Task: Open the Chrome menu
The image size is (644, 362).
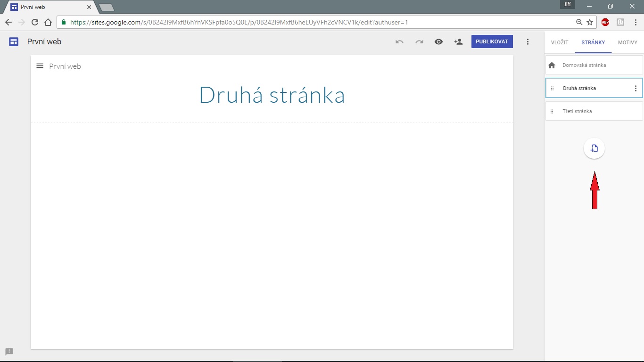Action: pos(636,22)
